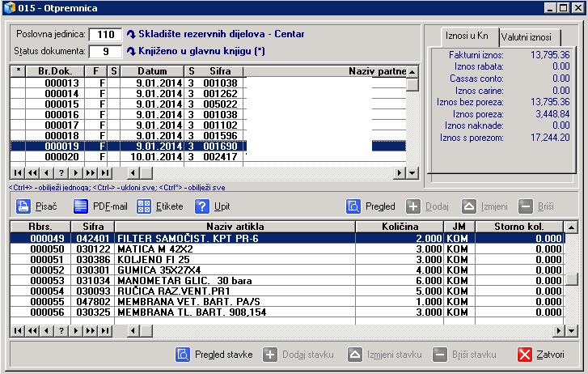Screen dimensions: 588x374
Task: Click the Naziv partnera column header
Action: tap(325, 71)
